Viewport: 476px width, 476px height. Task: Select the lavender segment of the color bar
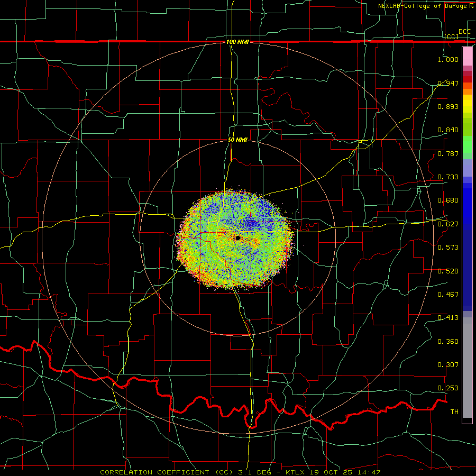pyautogui.click(x=467, y=168)
